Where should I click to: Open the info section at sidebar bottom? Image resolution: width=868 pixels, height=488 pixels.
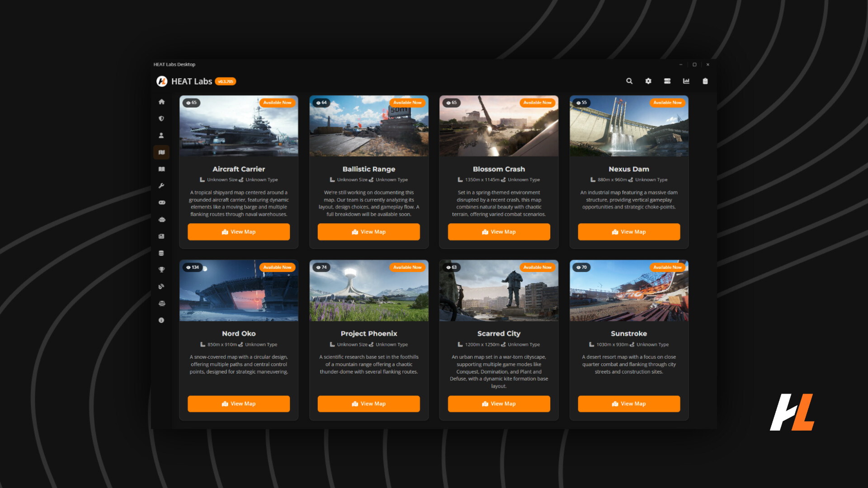coord(161,320)
